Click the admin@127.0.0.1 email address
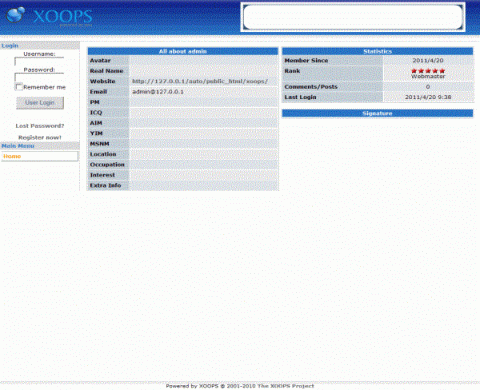The width and height of the screenshot is (480, 390). (x=158, y=92)
